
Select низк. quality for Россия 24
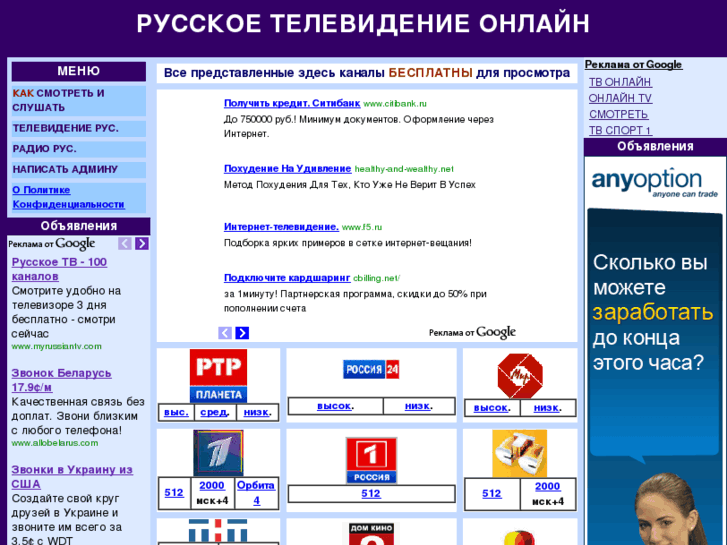click(x=419, y=406)
